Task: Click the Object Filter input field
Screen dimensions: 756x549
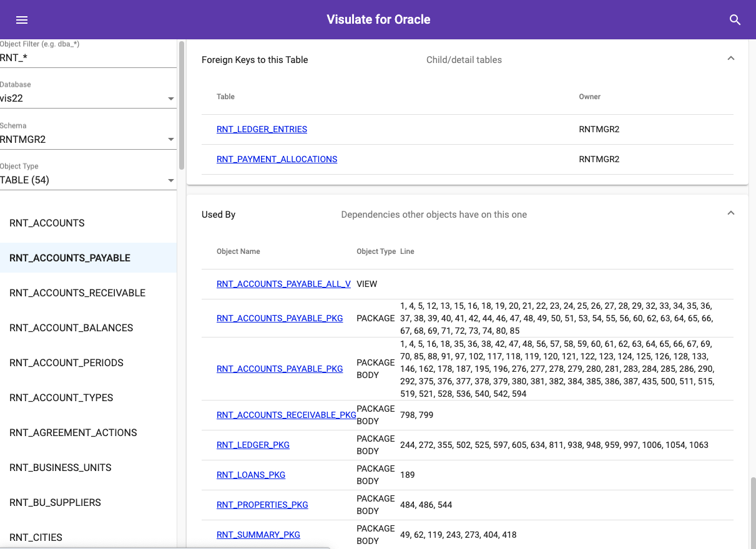Action: click(x=87, y=58)
